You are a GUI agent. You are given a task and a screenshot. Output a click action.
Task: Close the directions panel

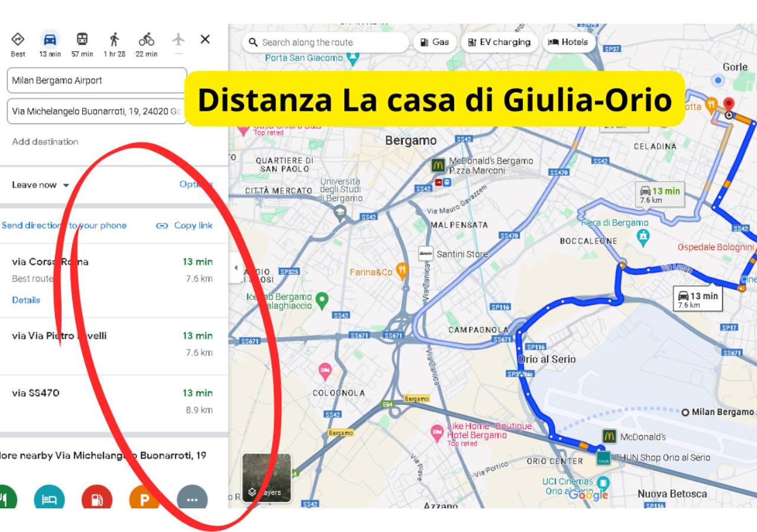coord(205,39)
